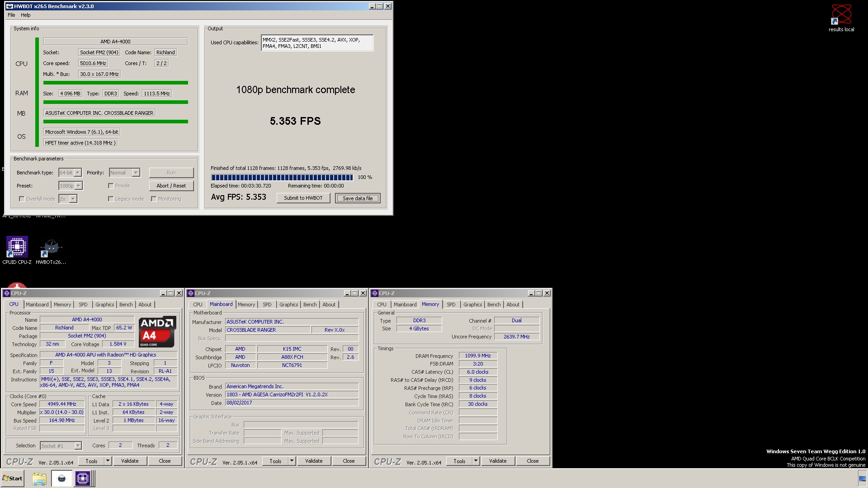
Task: Click the DRAM Frequency 1099.9 MHz field
Action: (x=478, y=356)
